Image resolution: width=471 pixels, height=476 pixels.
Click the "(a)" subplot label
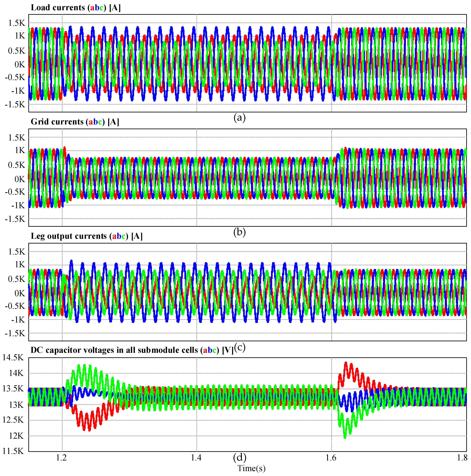[x=239, y=118]
